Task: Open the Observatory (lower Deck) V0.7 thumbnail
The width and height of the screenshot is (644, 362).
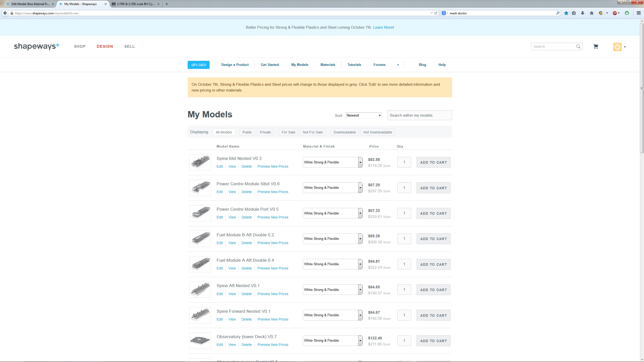Action: click(200, 341)
